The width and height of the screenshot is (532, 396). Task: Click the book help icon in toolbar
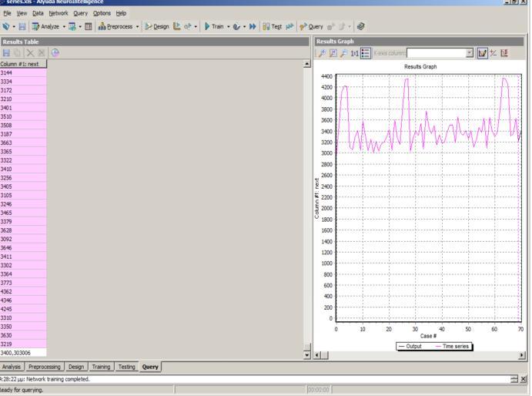[360, 26]
